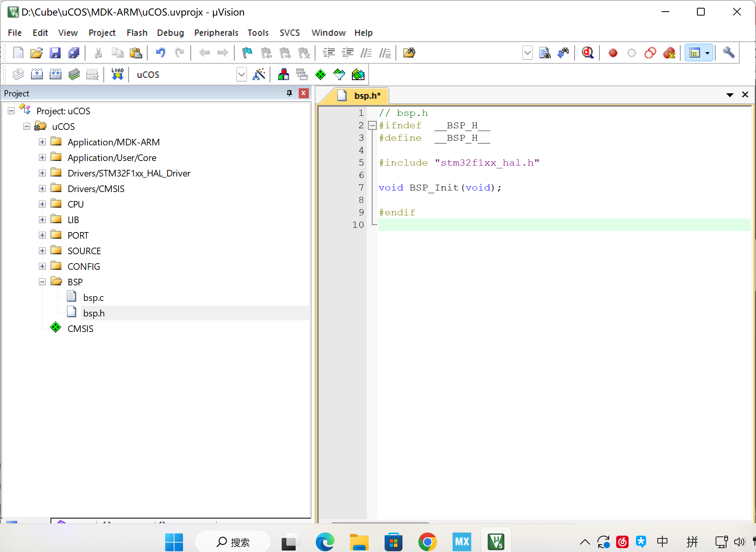Click the Build target icon
756x552 pixels.
click(37, 74)
